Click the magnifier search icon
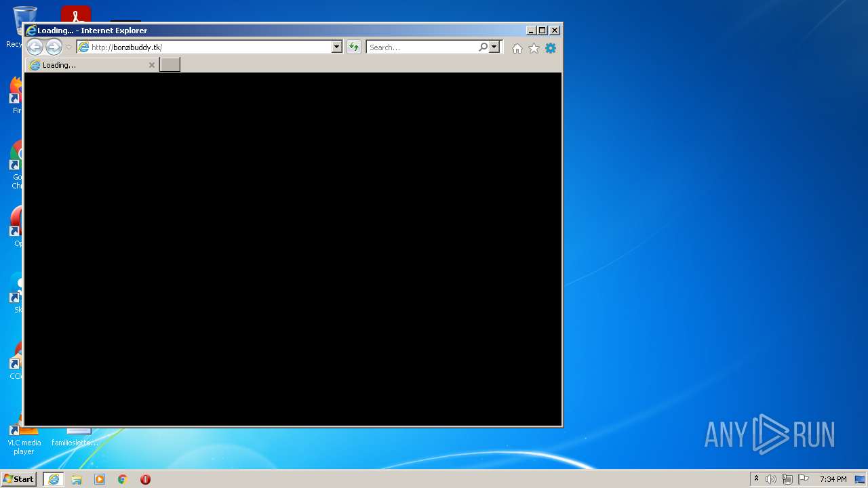Viewport: 868px width, 488px height. click(483, 47)
